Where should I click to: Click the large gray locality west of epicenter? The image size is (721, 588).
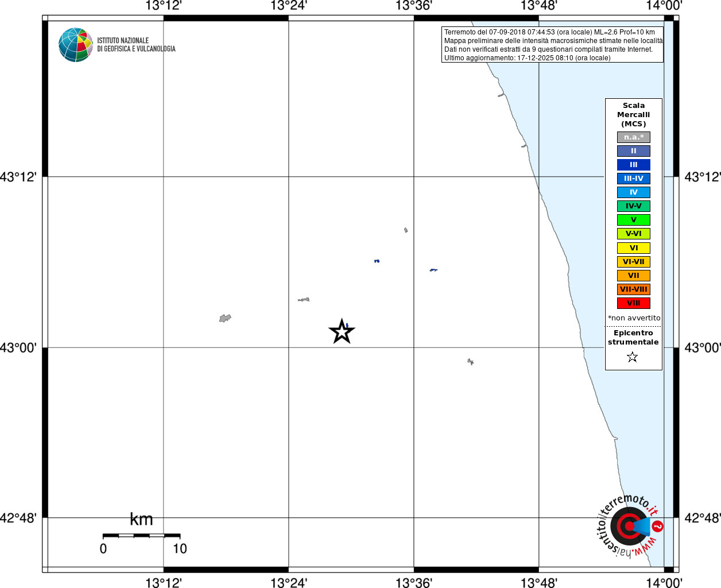click(x=225, y=318)
